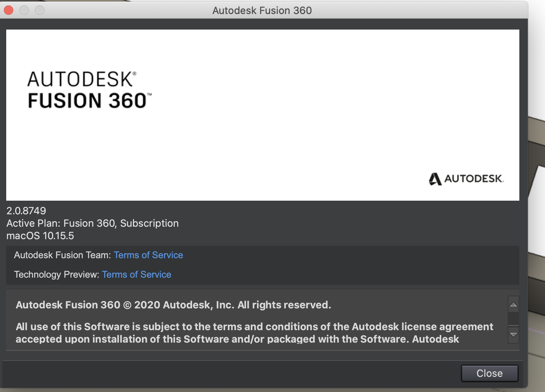The height and width of the screenshot is (392, 545).
Task: Click the Autodesk Fusion 360 title bar
Action: (262, 10)
